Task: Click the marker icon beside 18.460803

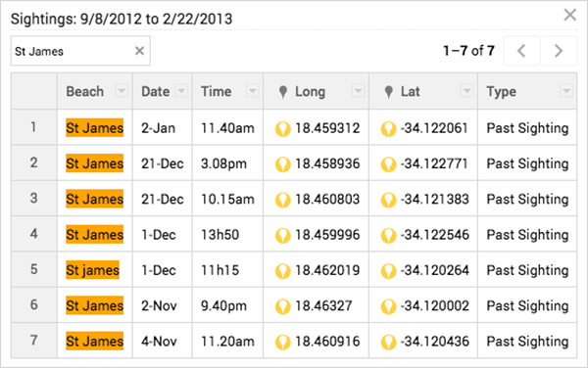Action: point(283,201)
